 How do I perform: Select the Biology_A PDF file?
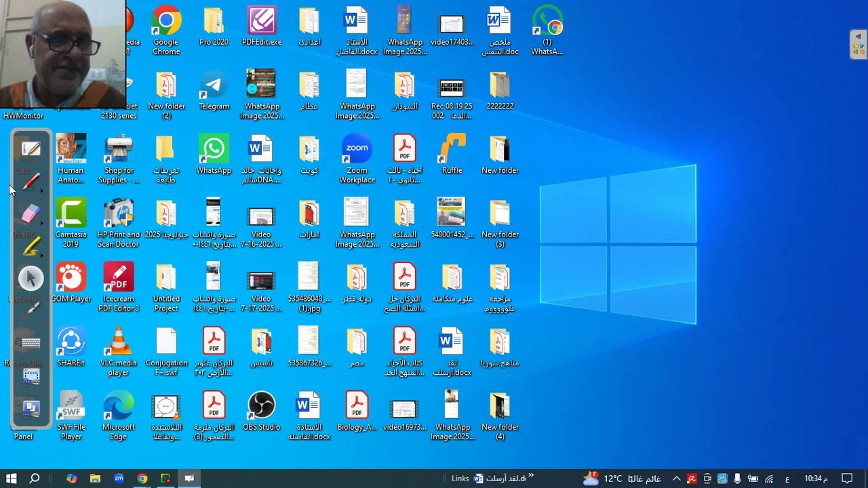357,411
